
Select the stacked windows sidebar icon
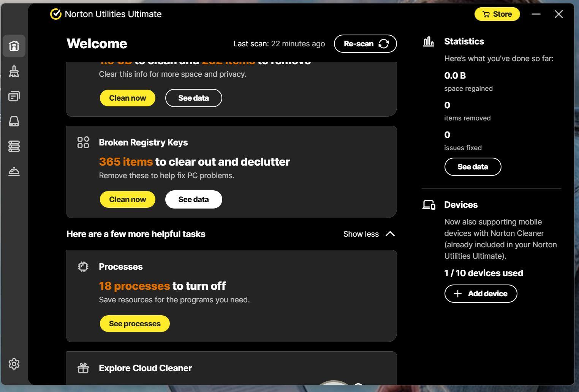coord(14,96)
